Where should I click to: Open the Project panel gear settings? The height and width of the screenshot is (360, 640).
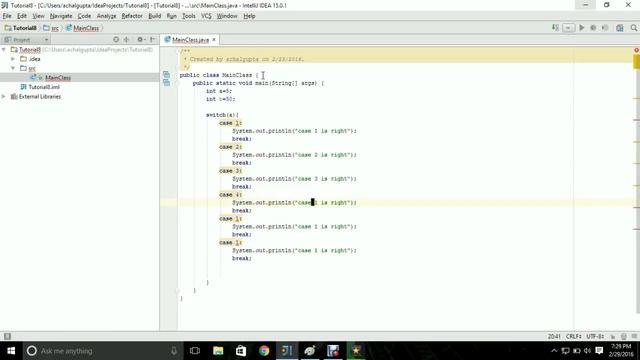point(141,40)
